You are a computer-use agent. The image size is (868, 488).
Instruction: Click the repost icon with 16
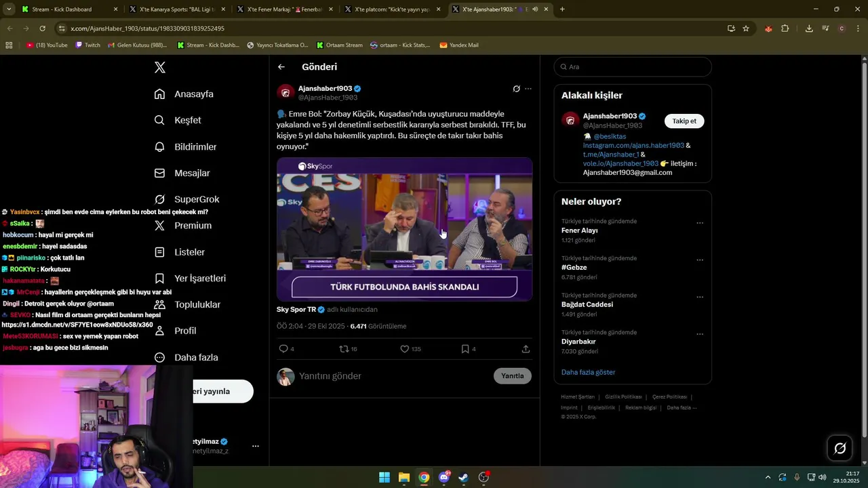tap(344, 349)
